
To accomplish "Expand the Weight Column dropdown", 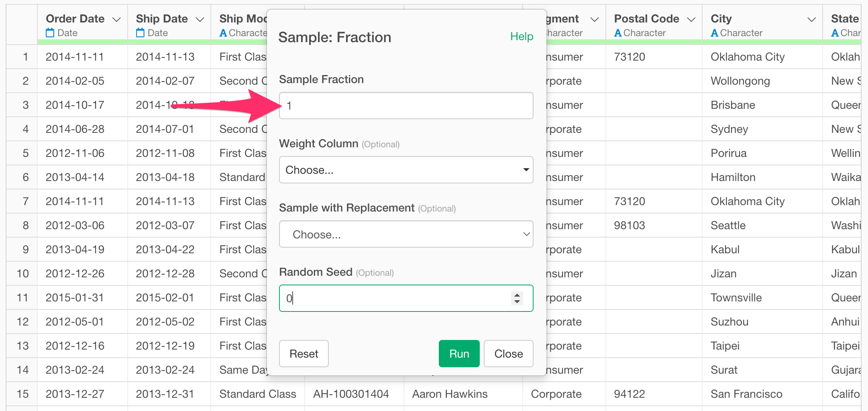I will 406,170.
